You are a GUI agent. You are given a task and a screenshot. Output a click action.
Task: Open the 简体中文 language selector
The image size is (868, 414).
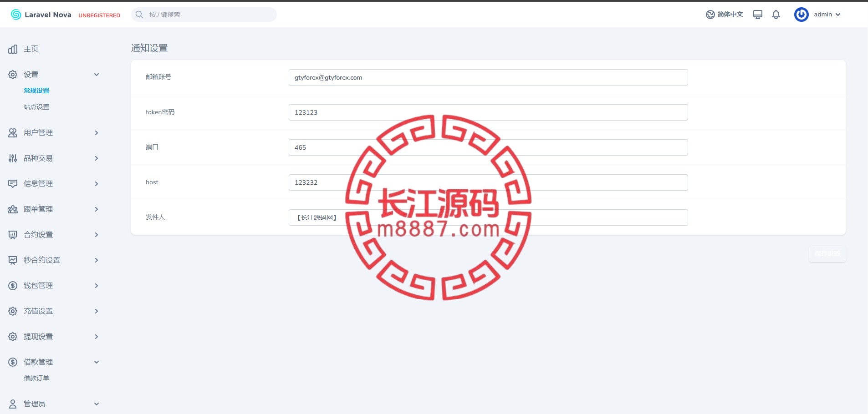tap(724, 15)
